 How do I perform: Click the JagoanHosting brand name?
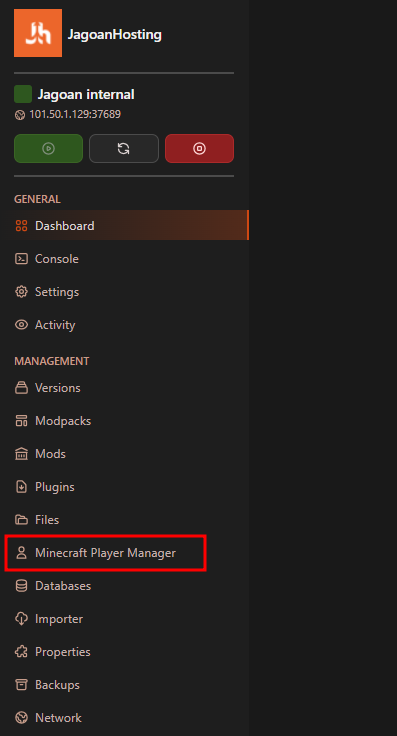pos(115,34)
